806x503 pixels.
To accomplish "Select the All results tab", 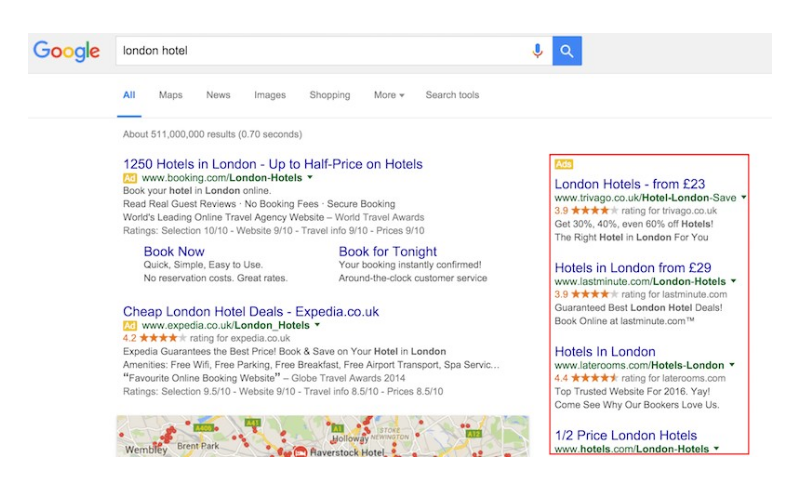I will point(129,95).
